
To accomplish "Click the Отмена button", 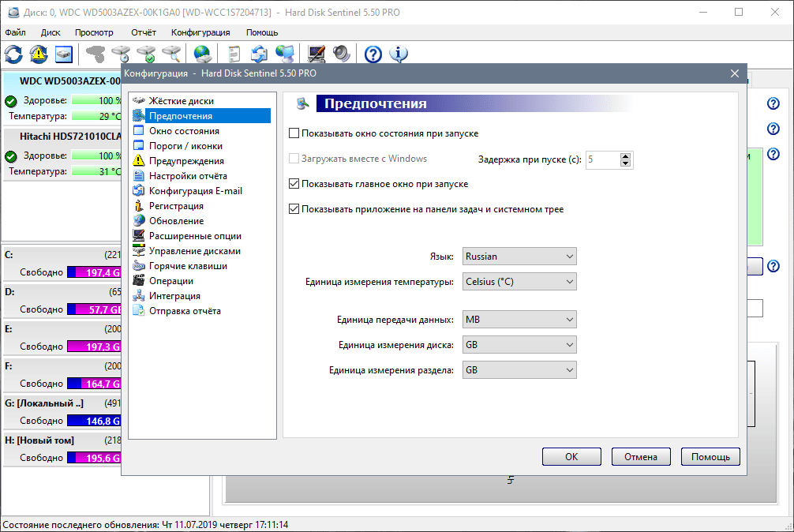I will tap(640, 456).
